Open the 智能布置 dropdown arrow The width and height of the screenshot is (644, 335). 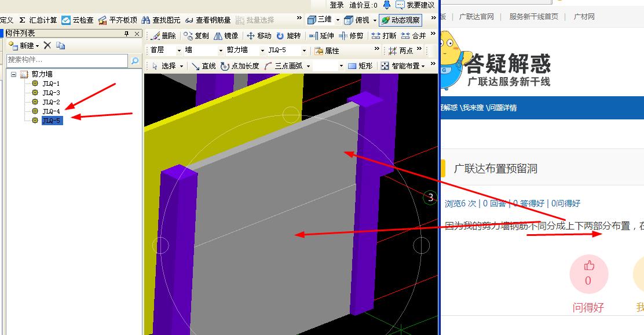tap(423, 66)
